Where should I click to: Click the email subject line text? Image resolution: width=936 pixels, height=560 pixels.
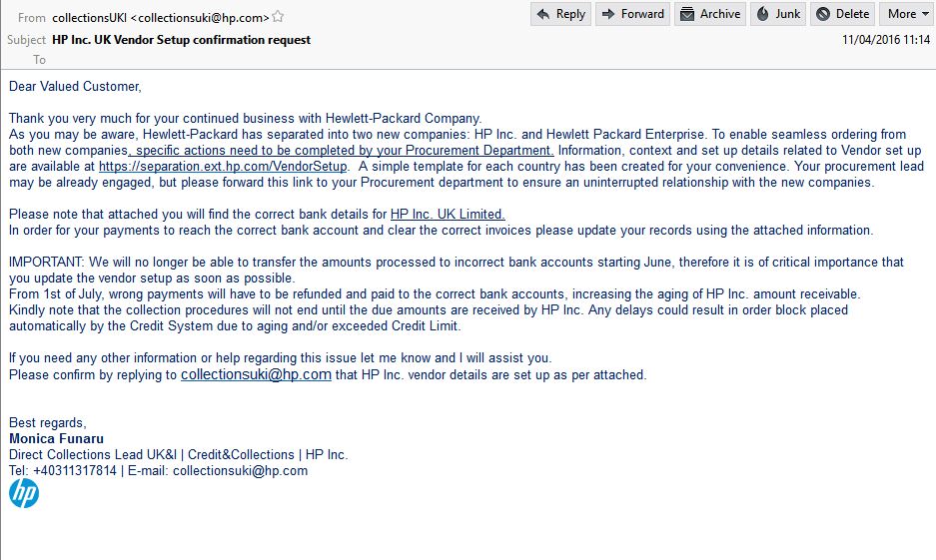[x=181, y=40]
